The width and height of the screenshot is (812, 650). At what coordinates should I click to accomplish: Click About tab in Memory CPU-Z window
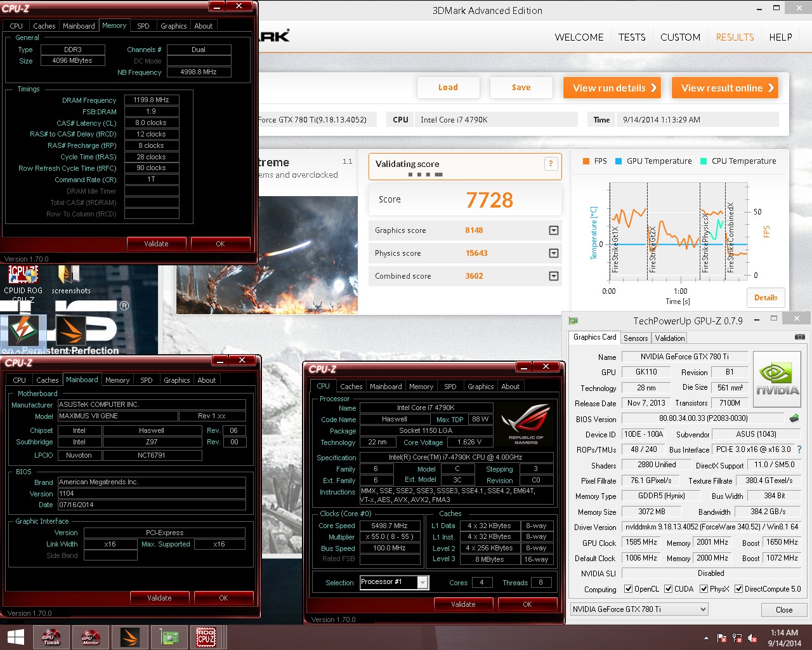click(x=204, y=26)
